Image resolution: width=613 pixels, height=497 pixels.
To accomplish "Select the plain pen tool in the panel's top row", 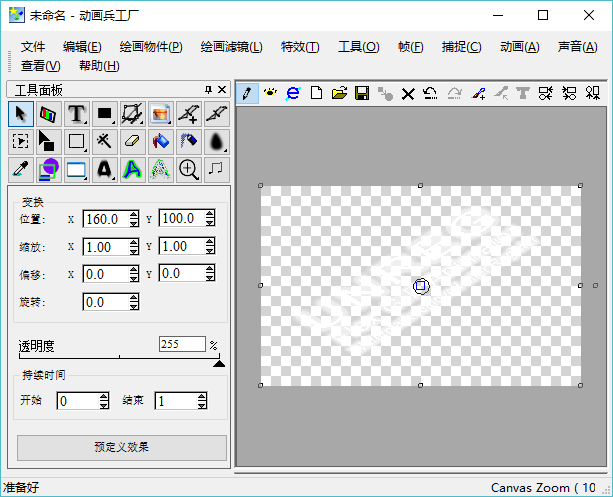I will pyautogui.click(x=217, y=114).
